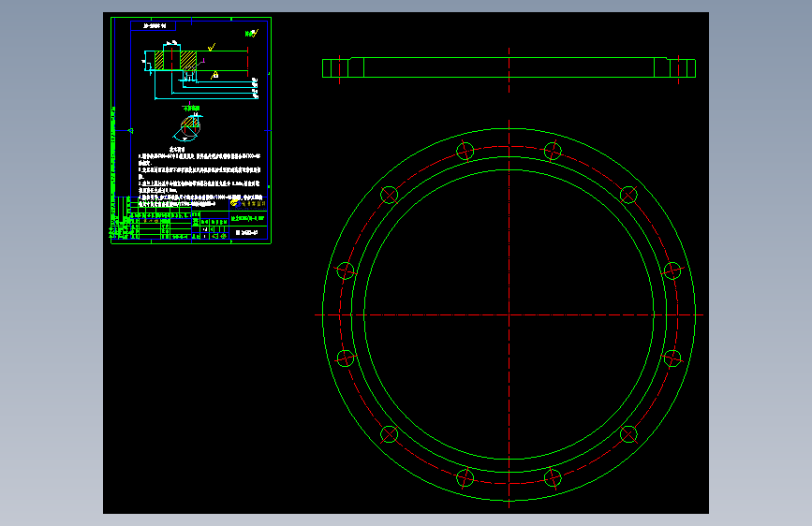812x526 pixels.
Task: Click the yellow company logo in the title block
Action: coord(234,202)
